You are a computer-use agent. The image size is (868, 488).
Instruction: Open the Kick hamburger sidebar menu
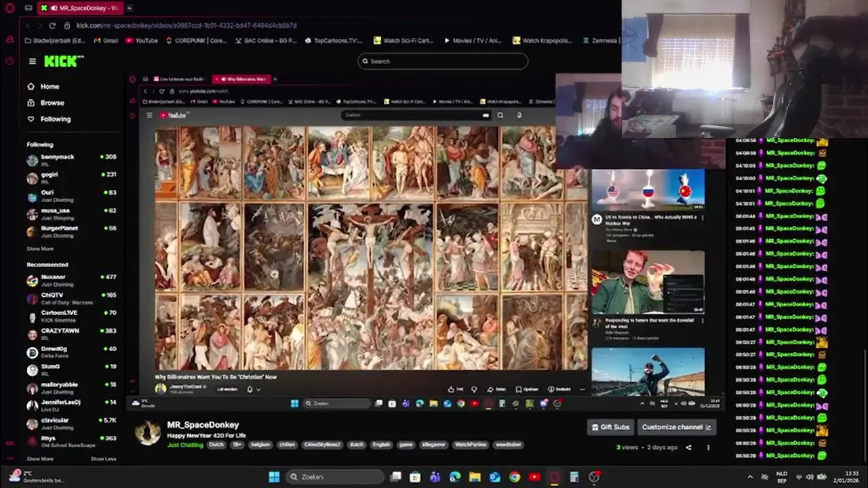click(x=32, y=61)
